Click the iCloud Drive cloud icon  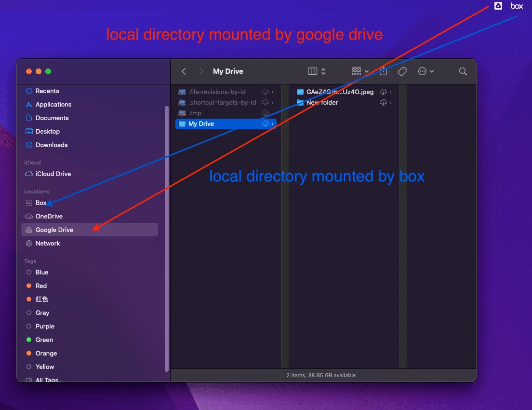29,174
